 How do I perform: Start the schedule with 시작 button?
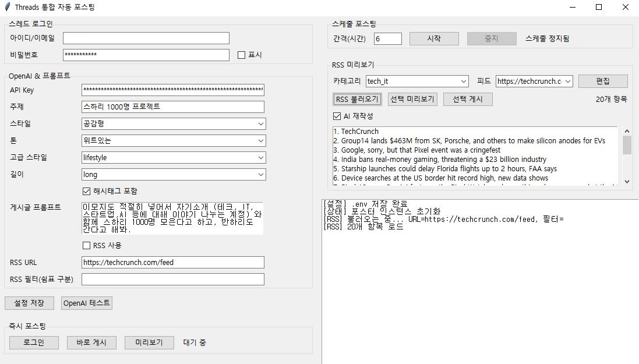(434, 38)
